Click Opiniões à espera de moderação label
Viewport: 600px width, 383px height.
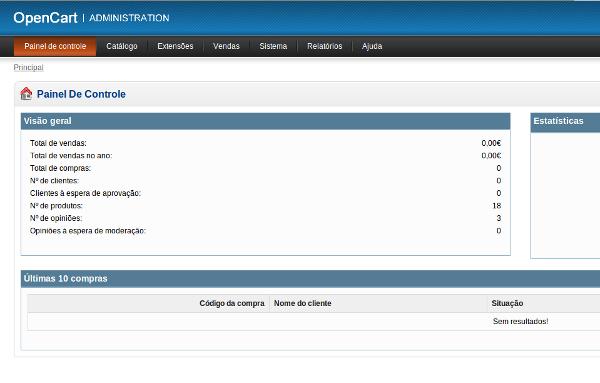[88, 231]
